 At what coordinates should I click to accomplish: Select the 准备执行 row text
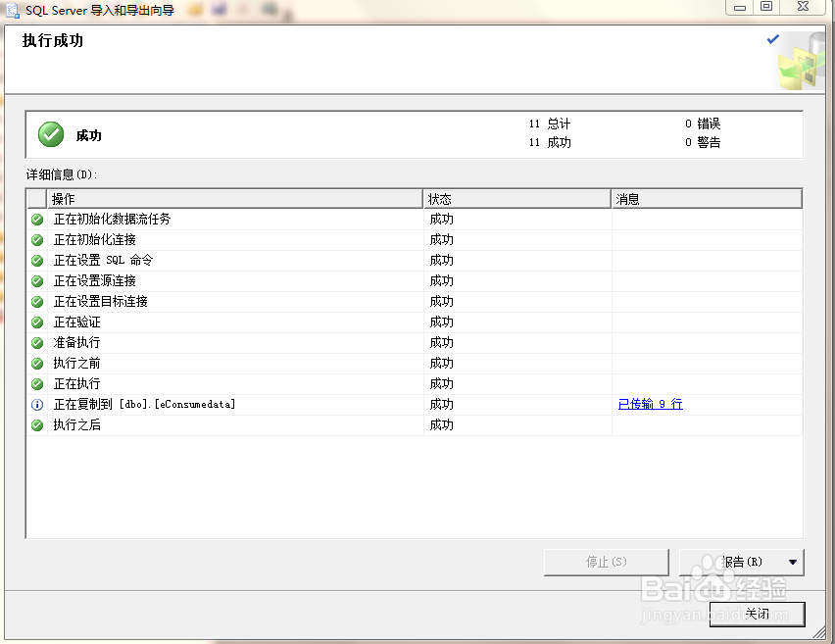point(76,342)
